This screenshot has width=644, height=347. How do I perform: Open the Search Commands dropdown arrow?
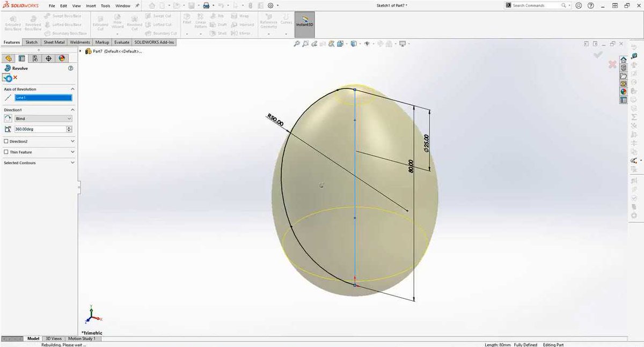[569, 5]
